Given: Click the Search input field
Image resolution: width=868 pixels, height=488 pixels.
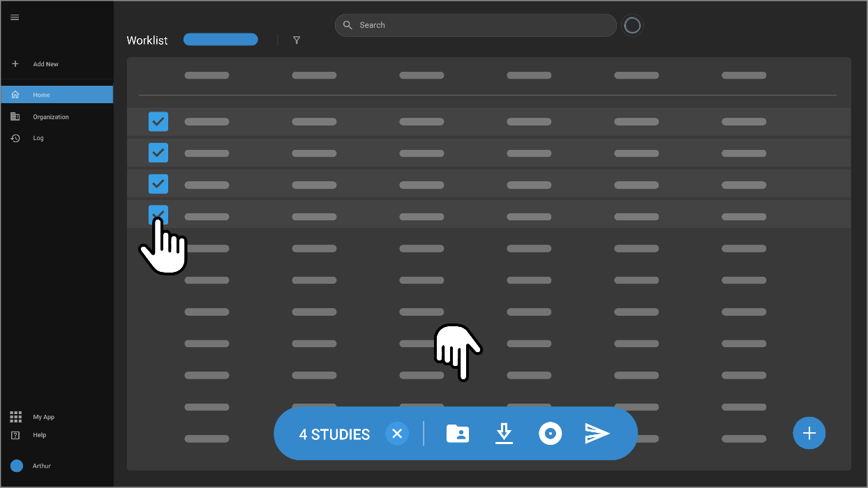Looking at the screenshot, I should tap(481, 25).
